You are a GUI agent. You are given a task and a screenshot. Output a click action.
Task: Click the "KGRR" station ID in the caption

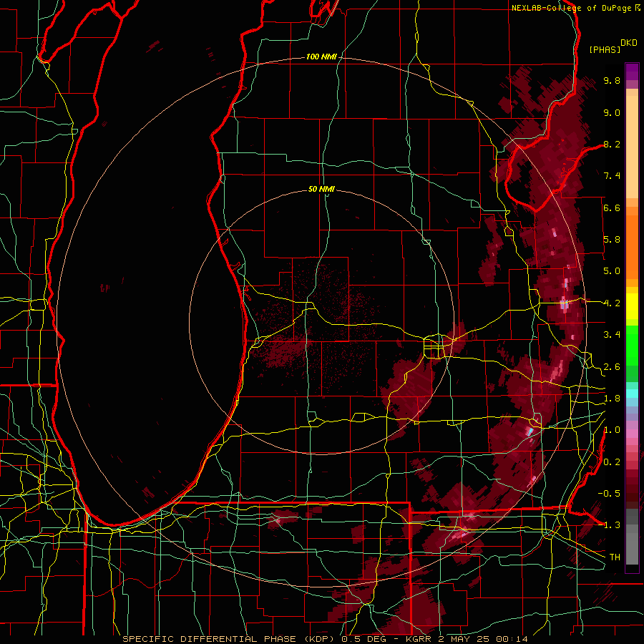[418, 639]
